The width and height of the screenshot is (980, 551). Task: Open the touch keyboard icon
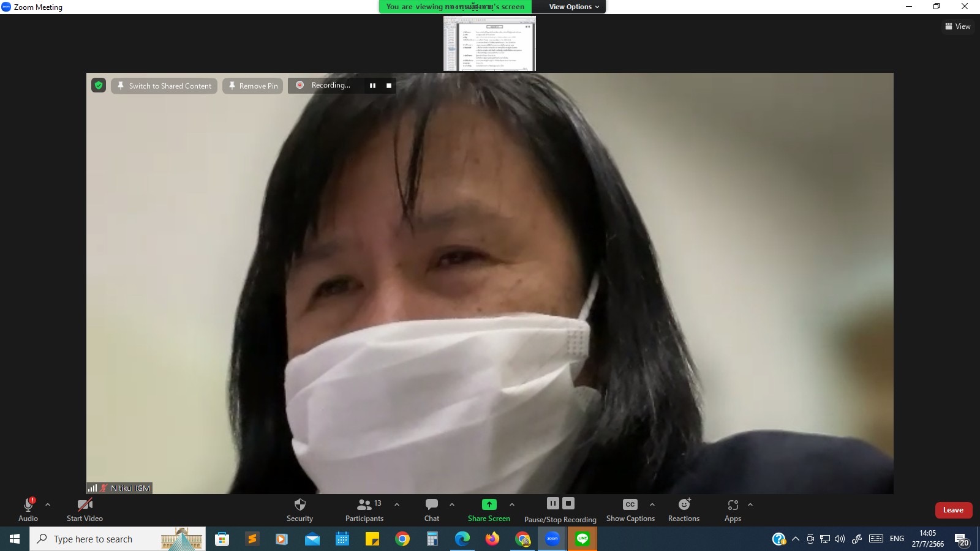tap(876, 539)
